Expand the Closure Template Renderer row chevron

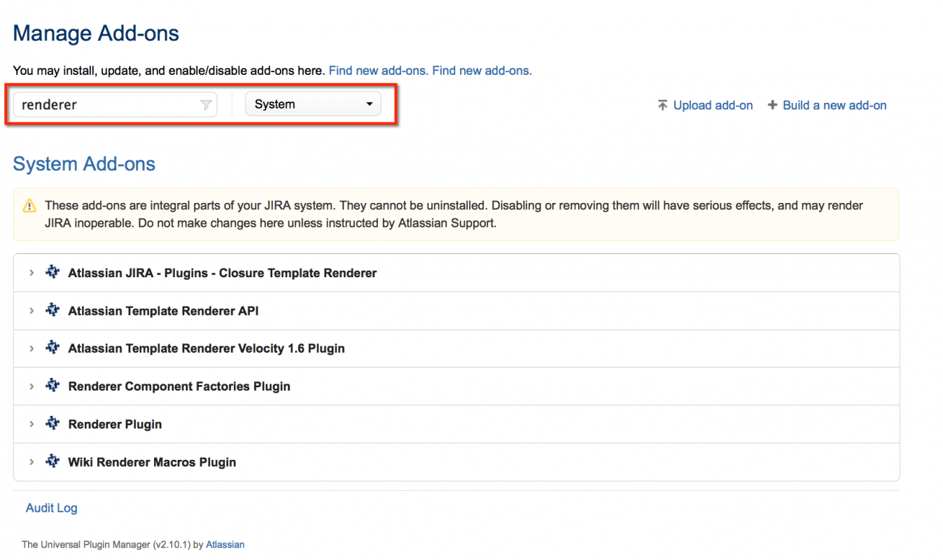tap(32, 273)
